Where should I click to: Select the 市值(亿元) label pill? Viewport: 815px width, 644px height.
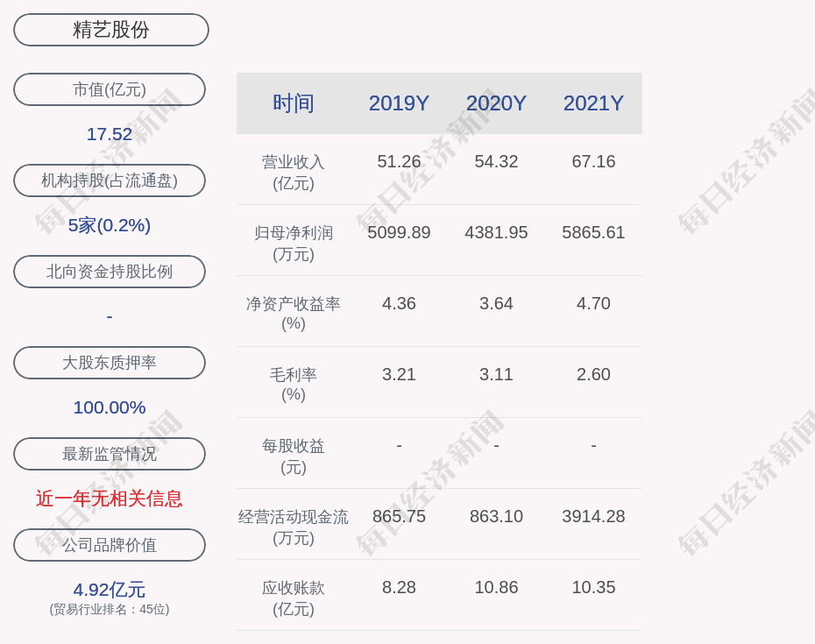pyautogui.click(x=110, y=89)
